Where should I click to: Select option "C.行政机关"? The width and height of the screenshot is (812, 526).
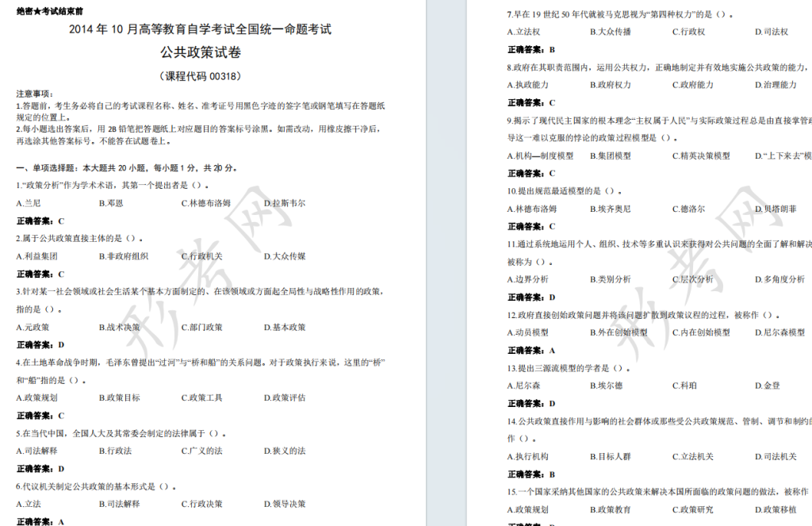202,256
